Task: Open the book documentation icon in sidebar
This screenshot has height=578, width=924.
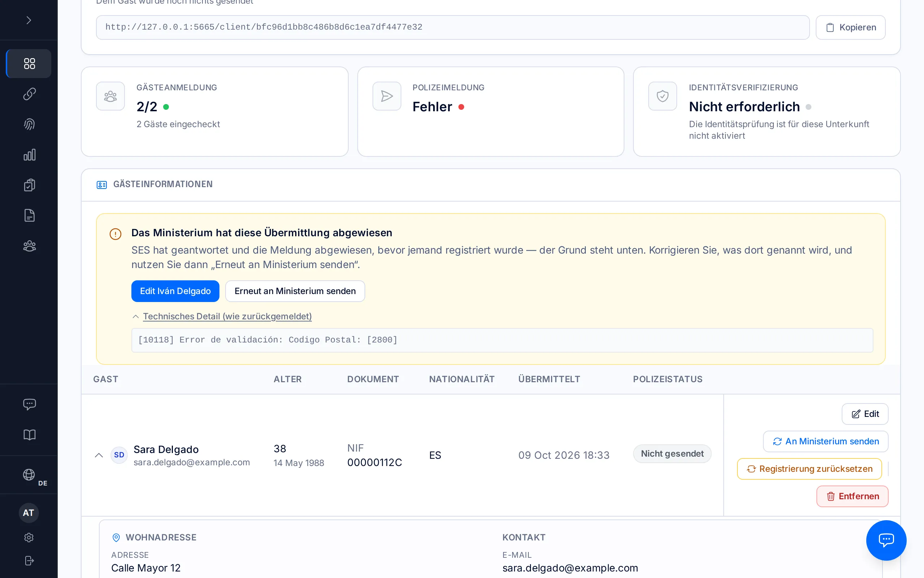Action: [x=29, y=435]
